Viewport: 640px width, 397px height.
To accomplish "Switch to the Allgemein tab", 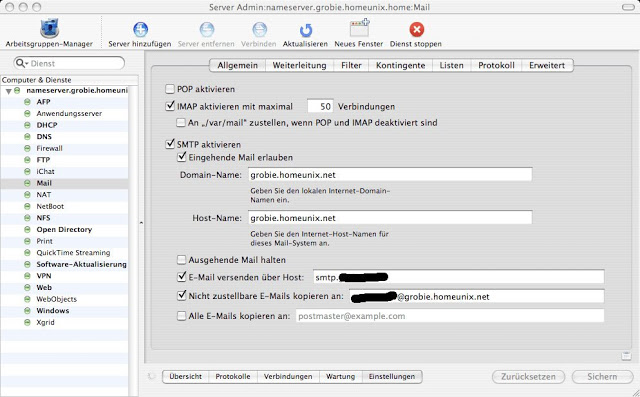I will coord(238,65).
